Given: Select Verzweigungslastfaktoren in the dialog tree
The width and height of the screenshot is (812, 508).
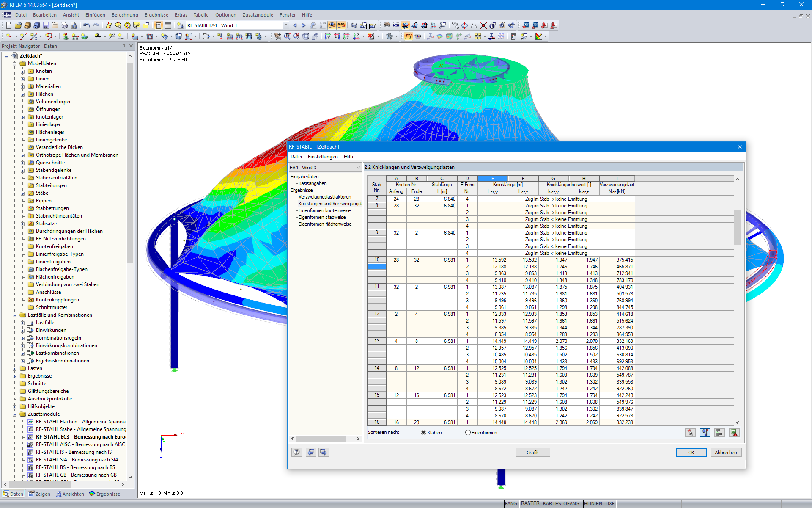Looking at the screenshot, I should 325,197.
